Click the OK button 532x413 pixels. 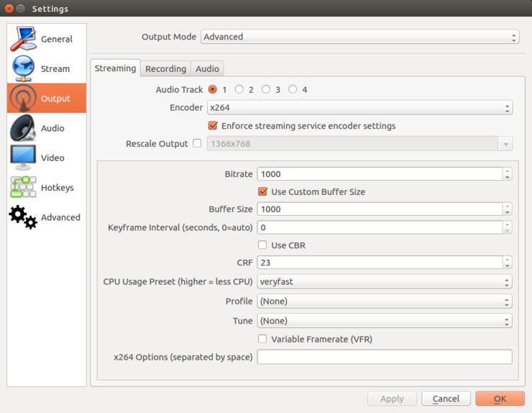[500, 399]
